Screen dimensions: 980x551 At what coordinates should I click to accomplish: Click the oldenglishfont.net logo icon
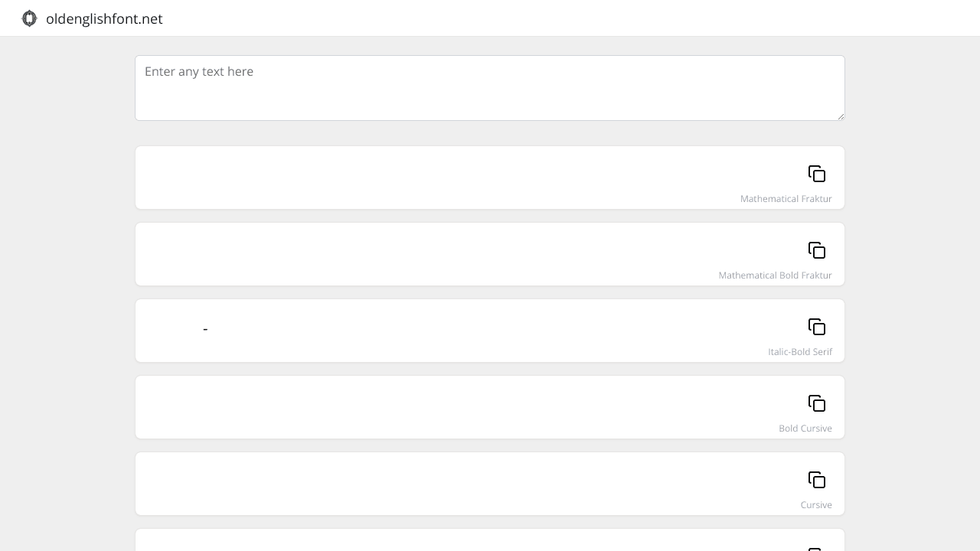pyautogui.click(x=29, y=18)
